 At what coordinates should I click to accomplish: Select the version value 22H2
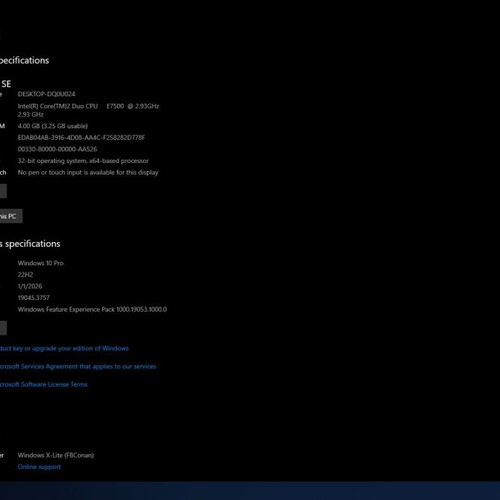(25, 275)
